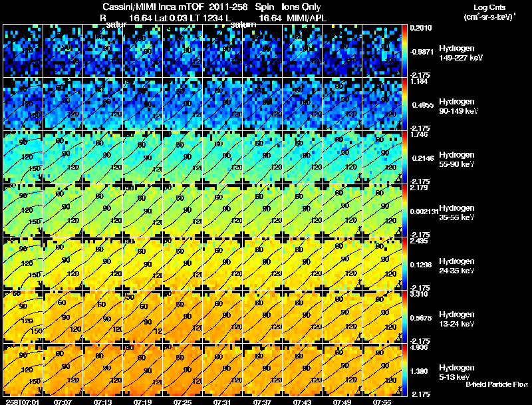
Task: Click the '07:25' time label
Action: click(x=182, y=402)
